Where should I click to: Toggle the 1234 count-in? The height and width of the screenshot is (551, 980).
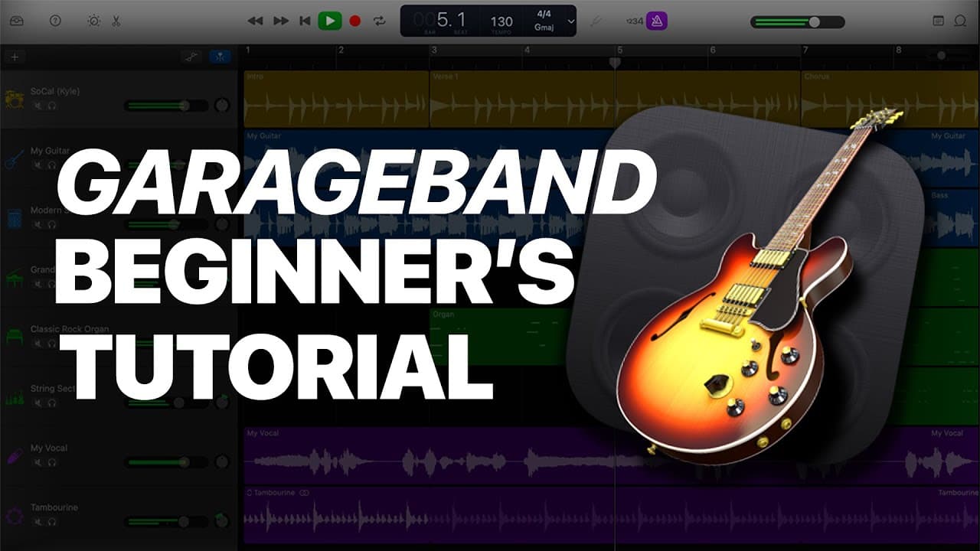[x=634, y=21]
